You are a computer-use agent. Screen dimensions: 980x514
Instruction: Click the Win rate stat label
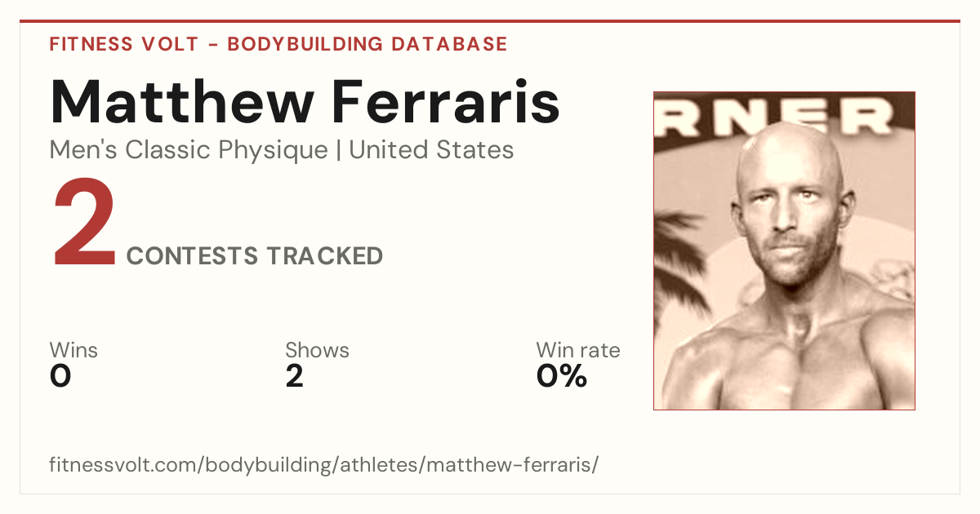[577, 351]
